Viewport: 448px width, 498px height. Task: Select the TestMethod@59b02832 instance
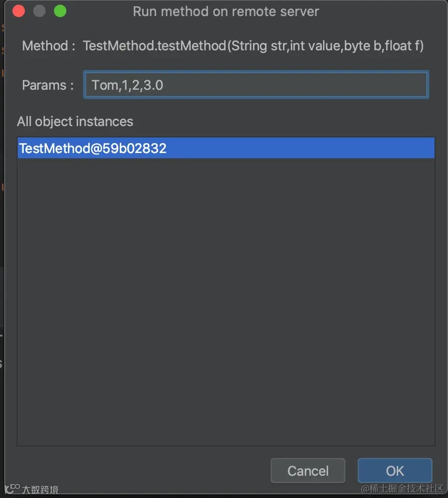pyautogui.click(x=93, y=148)
